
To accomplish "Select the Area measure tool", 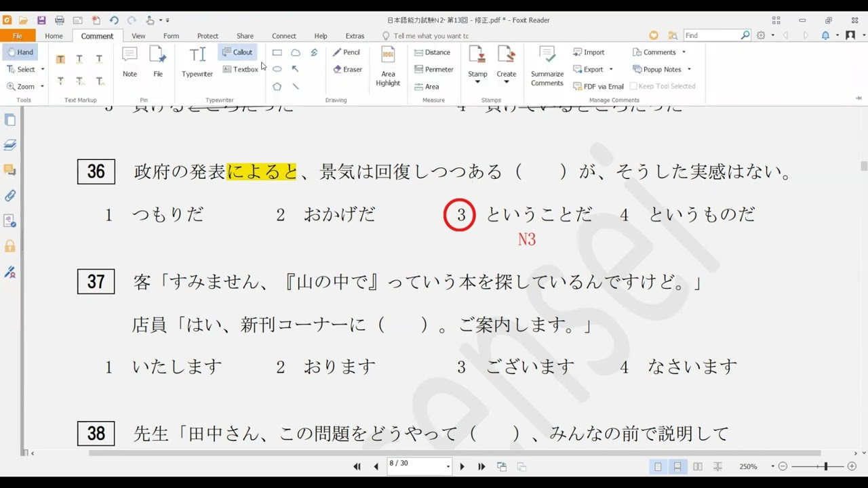I will point(427,87).
